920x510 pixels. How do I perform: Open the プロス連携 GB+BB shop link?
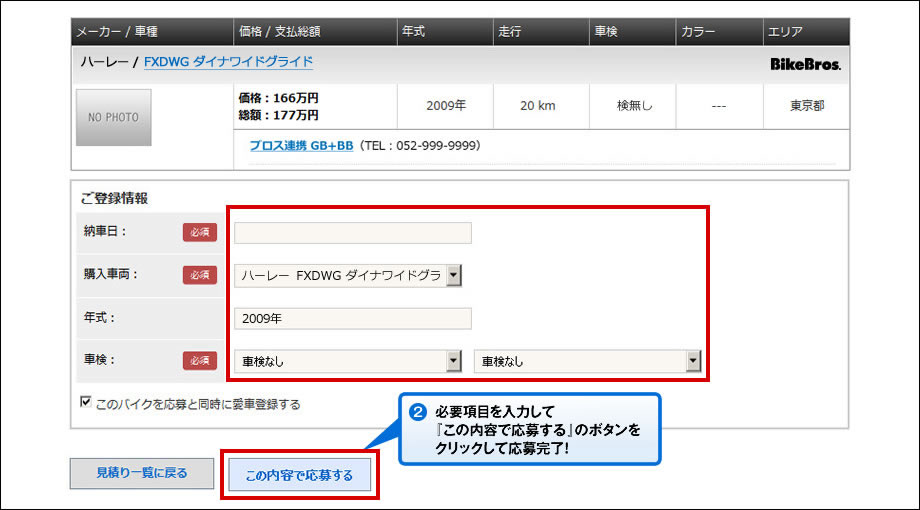300,146
